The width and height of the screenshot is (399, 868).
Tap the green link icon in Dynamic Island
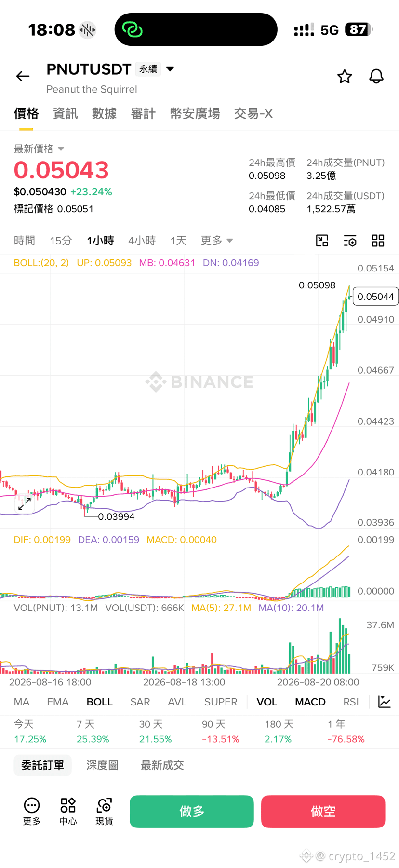[132, 29]
